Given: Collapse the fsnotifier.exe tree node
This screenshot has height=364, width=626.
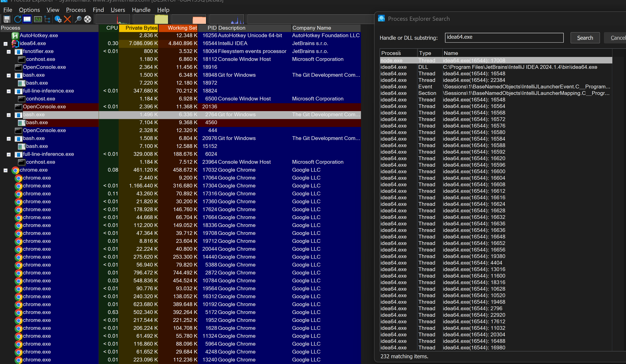Looking at the screenshot, I should pos(9,52).
